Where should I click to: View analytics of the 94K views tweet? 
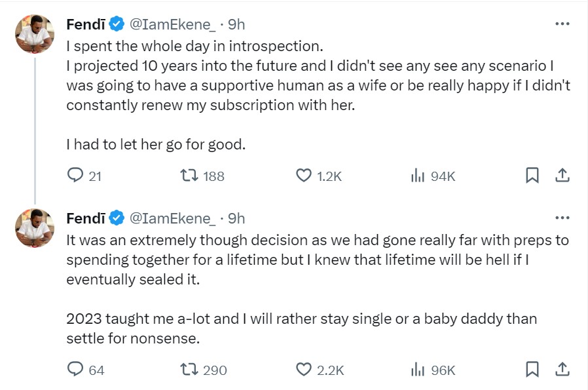pyautogui.click(x=416, y=176)
